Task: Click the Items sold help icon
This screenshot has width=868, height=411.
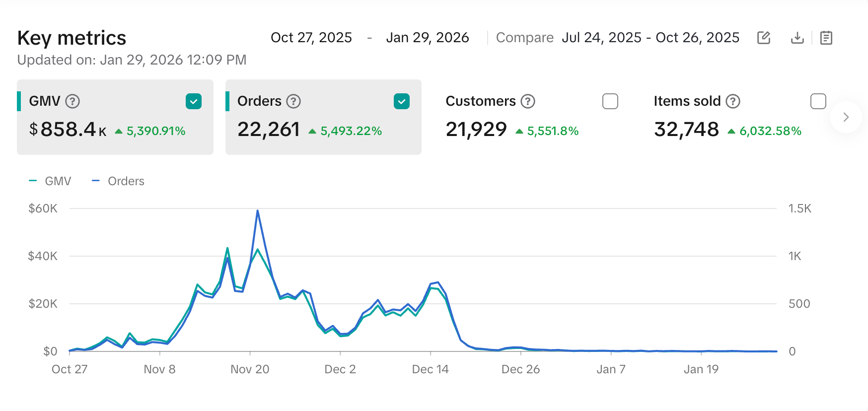Action: 732,101
